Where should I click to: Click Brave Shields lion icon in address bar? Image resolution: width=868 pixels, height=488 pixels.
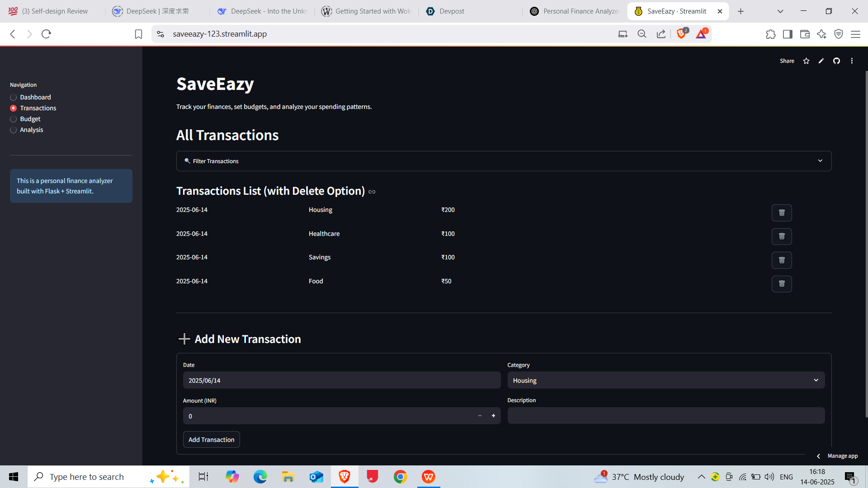pyautogui.click(x=681, y=34)
